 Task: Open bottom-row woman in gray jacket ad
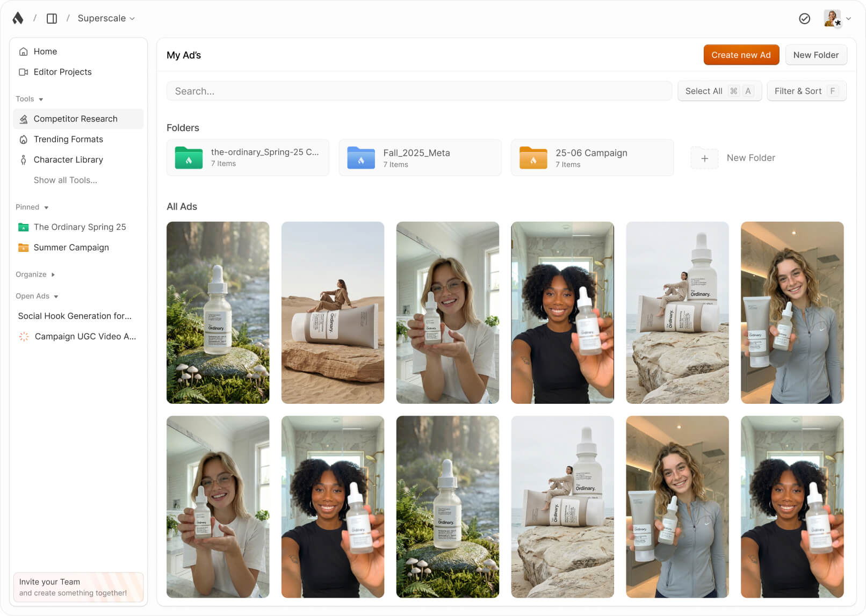tap(677, 507)
